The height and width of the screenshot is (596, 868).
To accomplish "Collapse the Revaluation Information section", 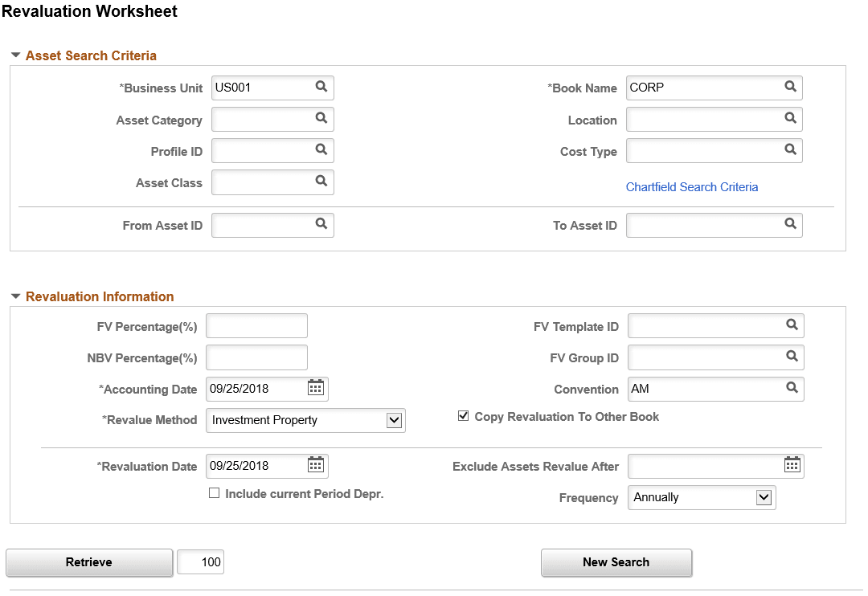I will click(x=15, y=296).
